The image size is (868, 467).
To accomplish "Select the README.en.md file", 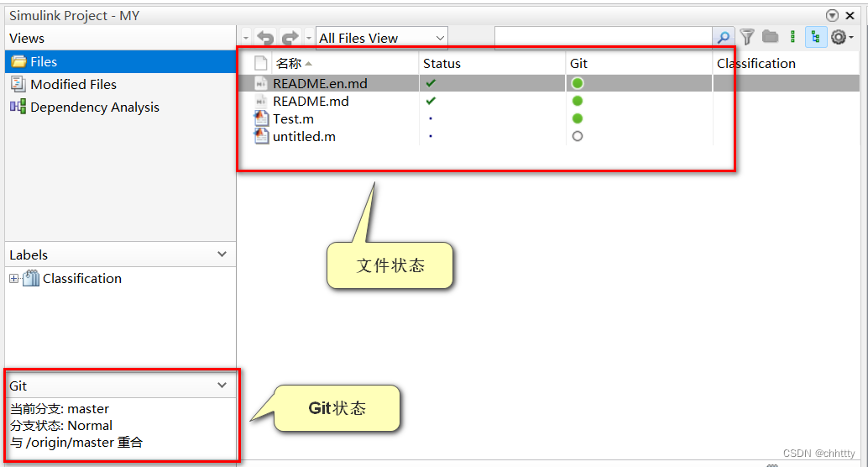I will point(320,84).
